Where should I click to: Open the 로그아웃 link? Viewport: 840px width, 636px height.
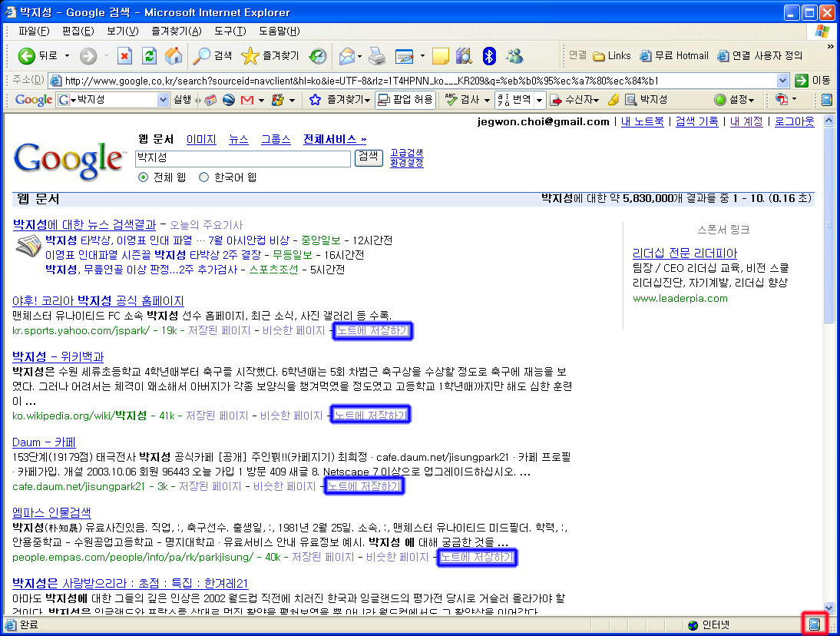(794, 121)
